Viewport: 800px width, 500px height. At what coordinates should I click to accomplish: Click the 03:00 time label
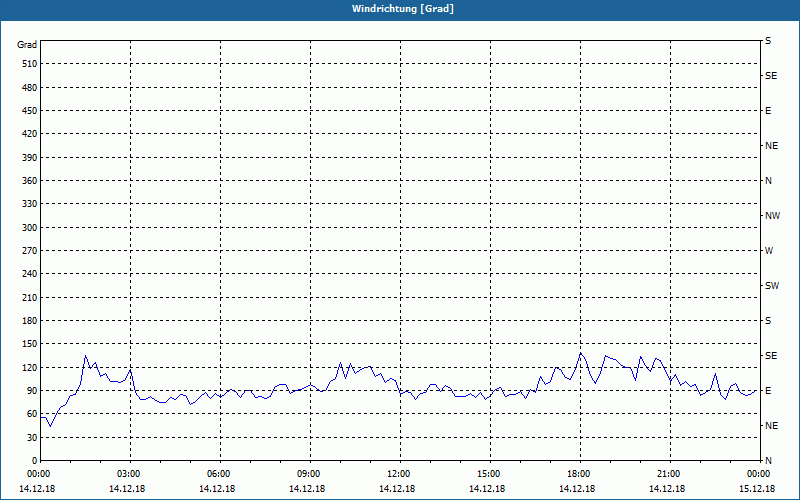pos(129,474)
